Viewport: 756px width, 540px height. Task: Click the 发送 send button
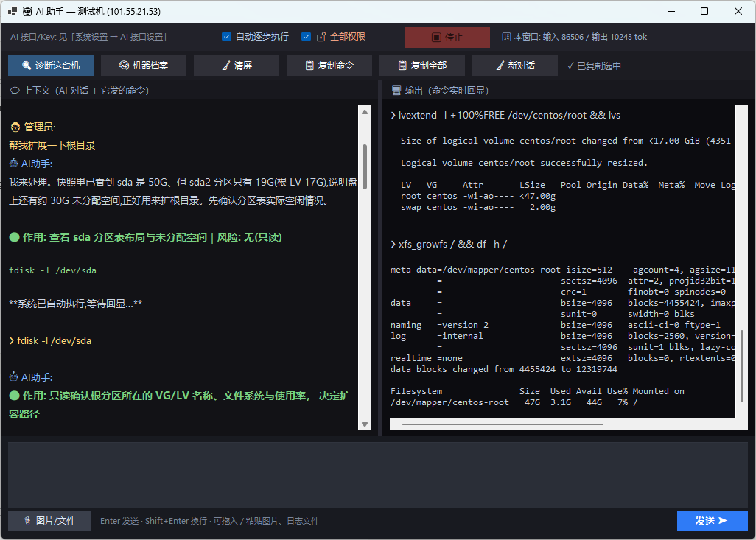(x=712, y=521)
